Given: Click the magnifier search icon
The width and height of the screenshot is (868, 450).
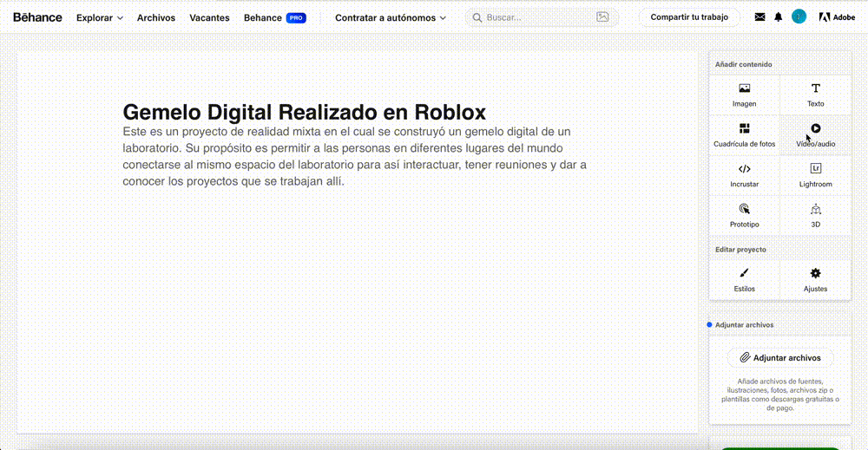Looking at the screenshot, I should [x=477, y=17].
